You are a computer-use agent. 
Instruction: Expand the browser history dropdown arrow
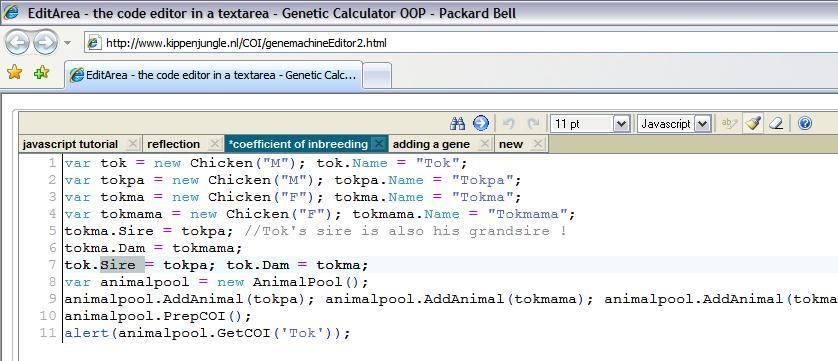67,43
